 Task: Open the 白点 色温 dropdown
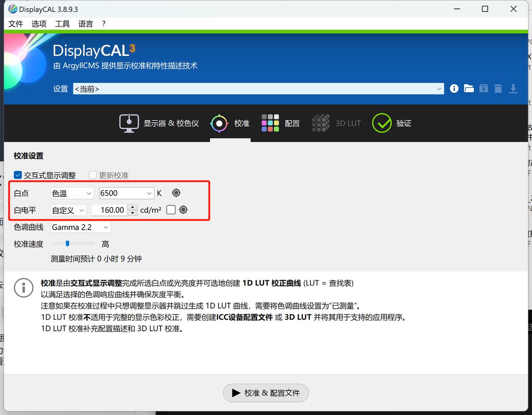[72, 192]
